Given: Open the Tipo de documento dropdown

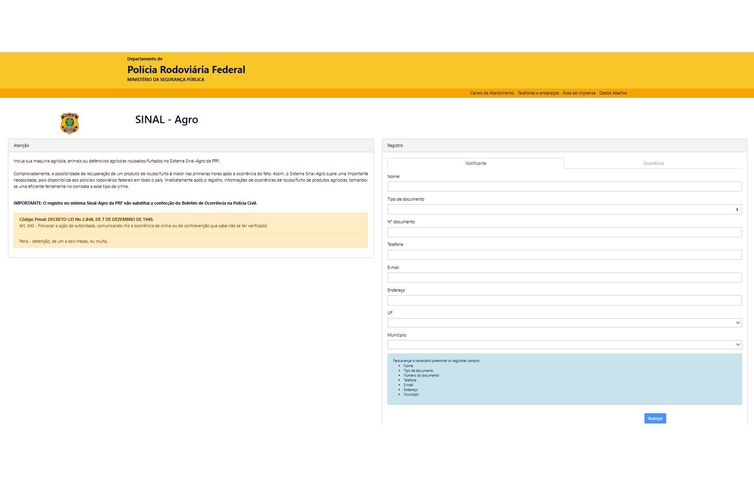Looking at the screenshot, I should (564, 209).
